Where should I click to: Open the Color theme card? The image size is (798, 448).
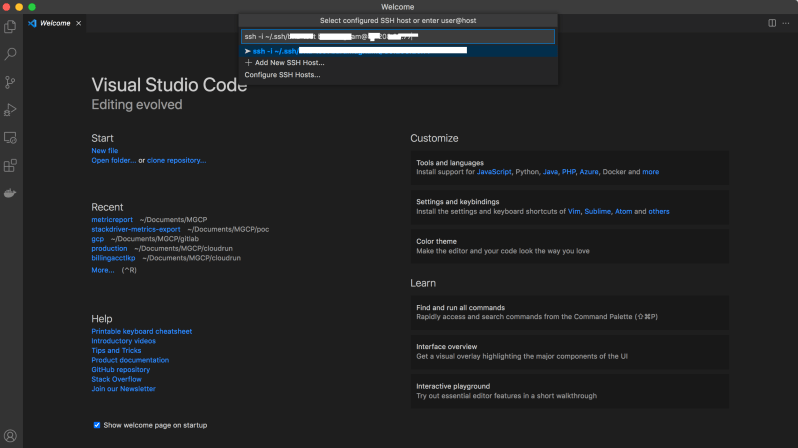click(x=569, y=246)
